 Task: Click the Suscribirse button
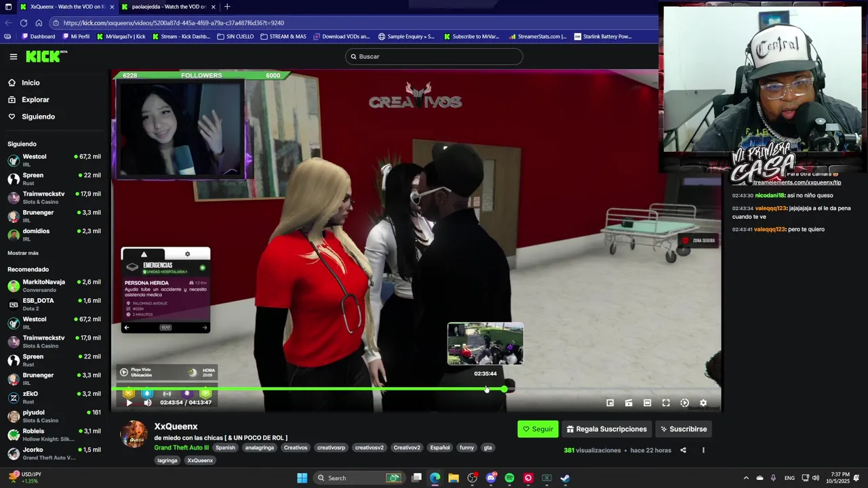684,429
